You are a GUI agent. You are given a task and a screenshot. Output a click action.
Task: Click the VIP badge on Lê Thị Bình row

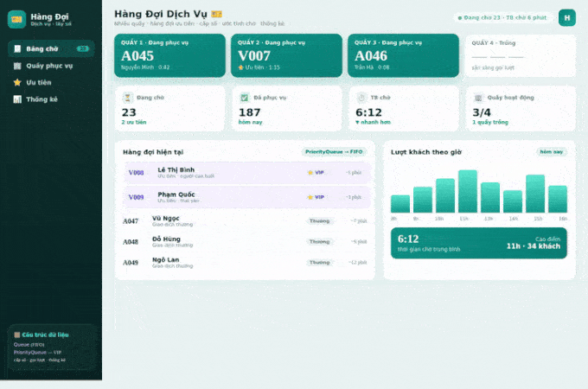[316, 173]
